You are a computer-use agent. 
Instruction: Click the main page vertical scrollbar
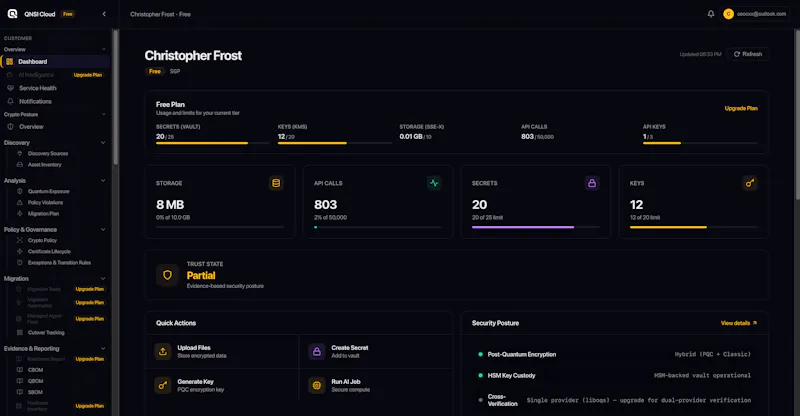coord(797,114)
